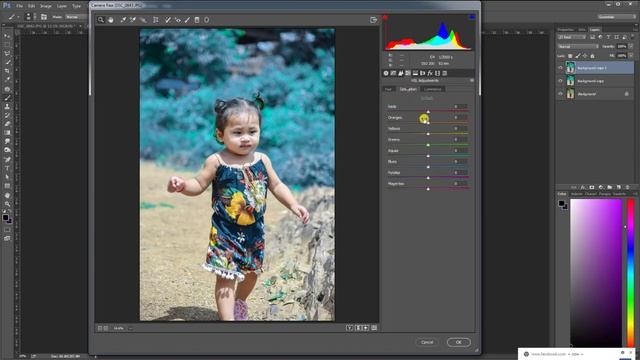Select the Camera Raw Hand tool
This screenshot has width=640, height=360.
coord(111,20)
